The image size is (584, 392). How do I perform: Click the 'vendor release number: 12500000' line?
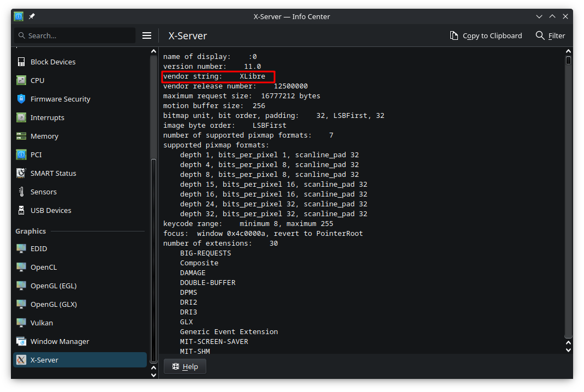[235, 86]
